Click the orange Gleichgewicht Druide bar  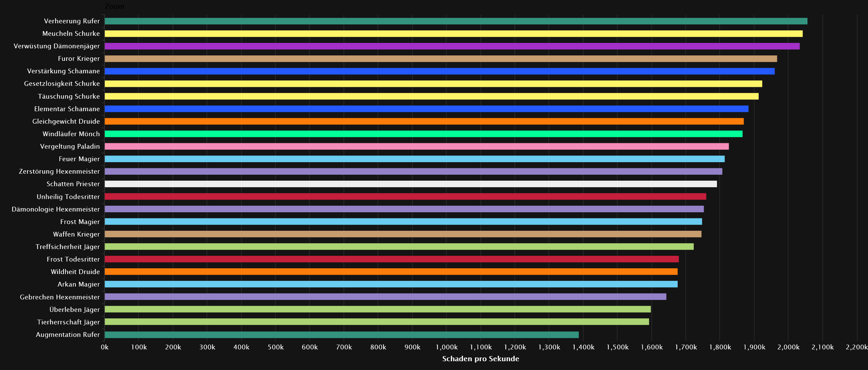click(424, 121)
